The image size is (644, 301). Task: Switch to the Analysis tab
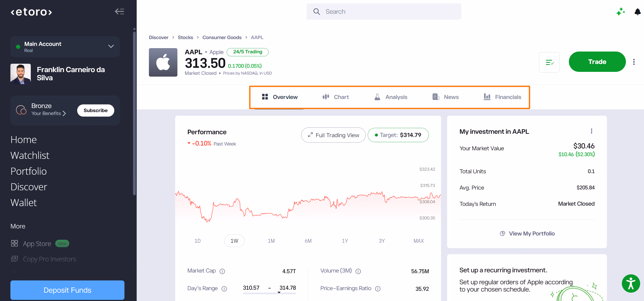(391, 97)
